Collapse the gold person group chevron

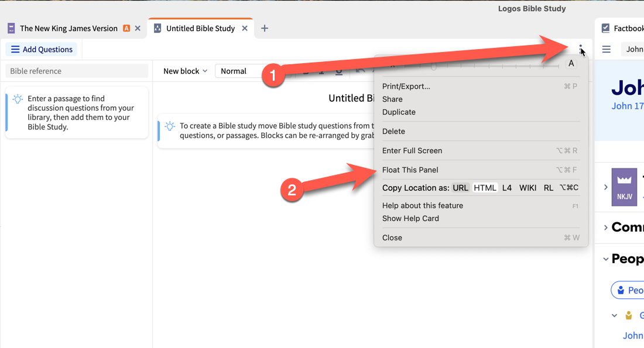coord(614,316)
